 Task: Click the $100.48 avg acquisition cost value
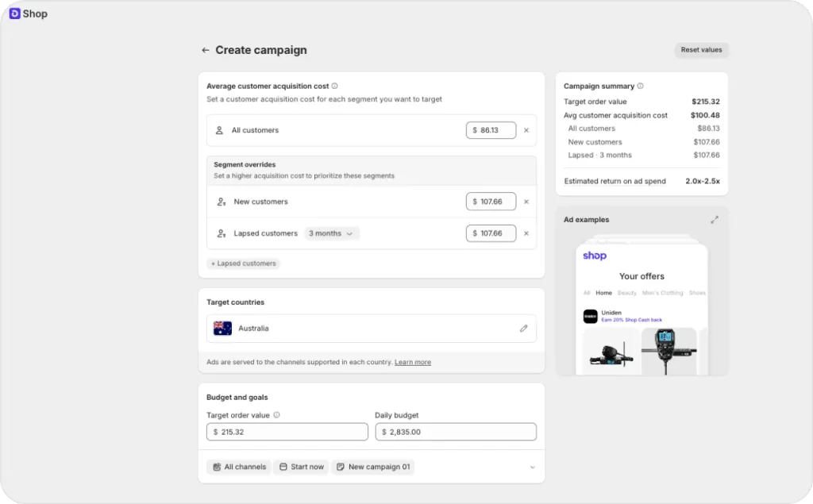705,115
